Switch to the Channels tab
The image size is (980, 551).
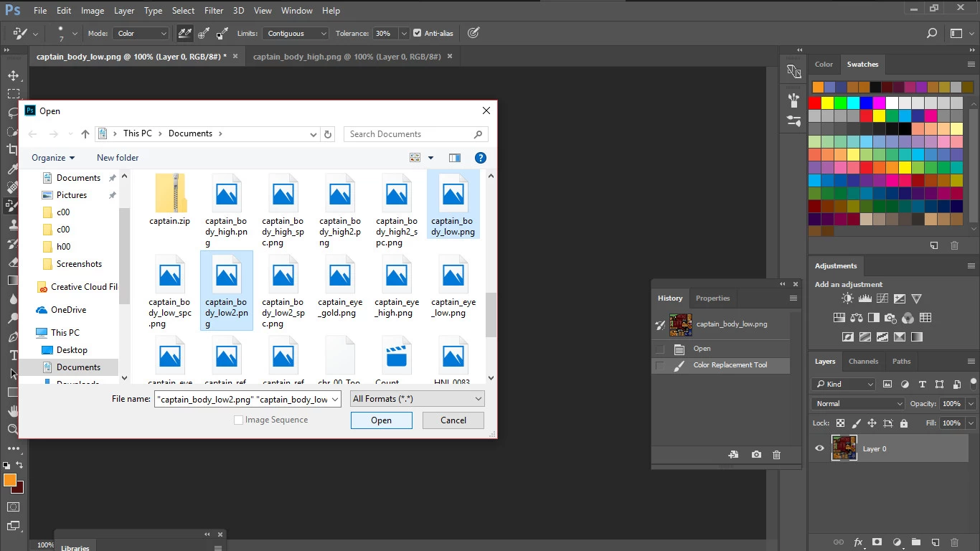(863, 362)
